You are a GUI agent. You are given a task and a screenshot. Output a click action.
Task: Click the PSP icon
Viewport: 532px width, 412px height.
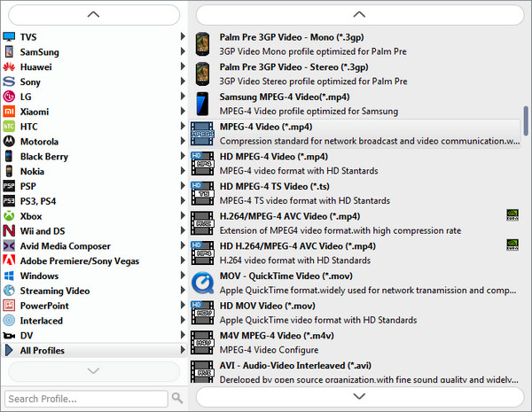(9, 186)
